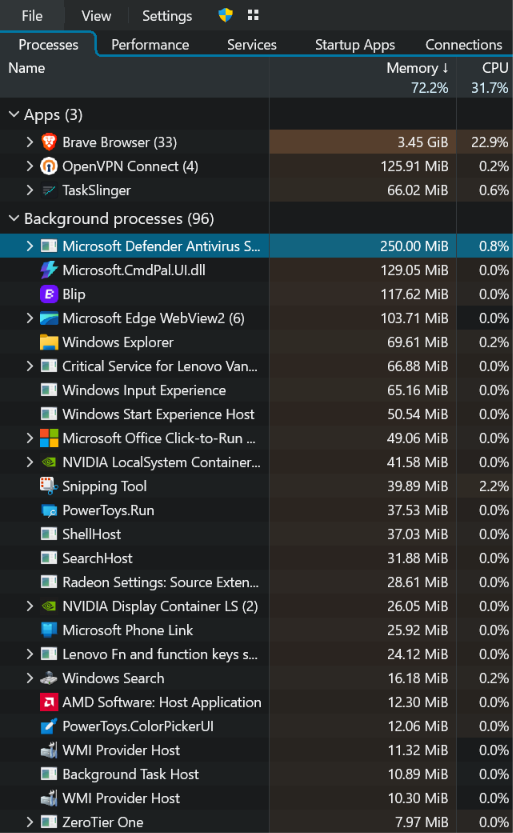Collapse the Background processes (96) group

pyautogui.click(x=14, y=218)
